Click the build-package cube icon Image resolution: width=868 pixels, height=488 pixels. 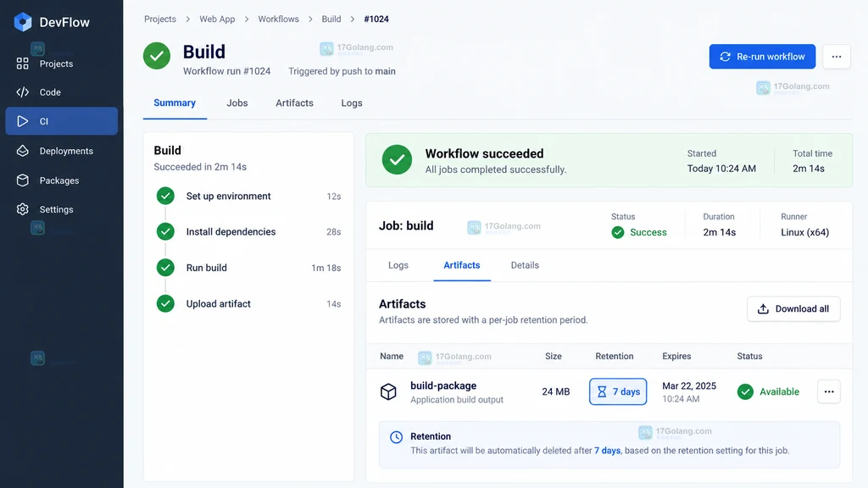[x=388, y=391]
